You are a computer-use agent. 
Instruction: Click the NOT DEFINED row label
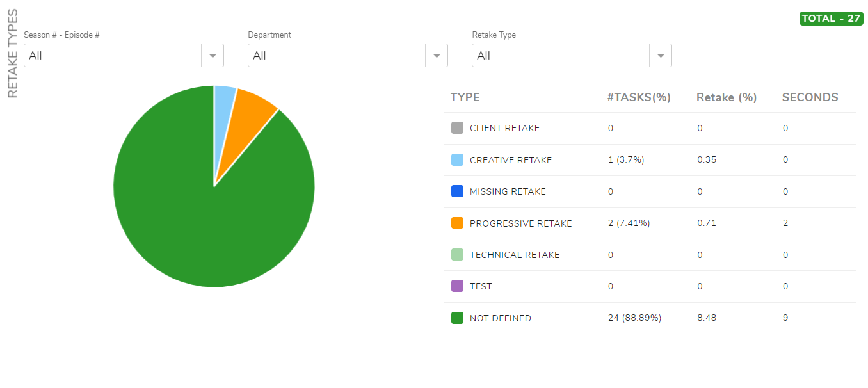[x=501, y=318]
